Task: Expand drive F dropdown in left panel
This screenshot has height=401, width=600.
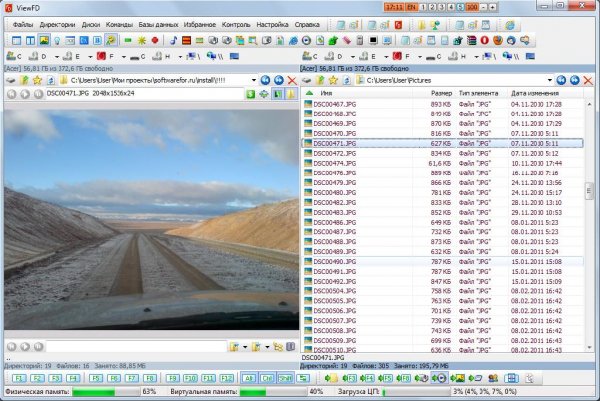Action: [x=124, y=57]
